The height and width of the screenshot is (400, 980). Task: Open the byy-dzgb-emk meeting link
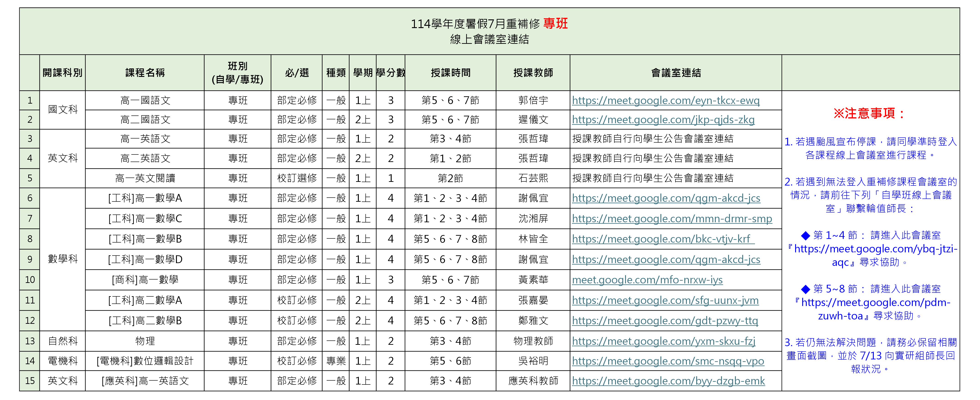(x=668, y=381)
